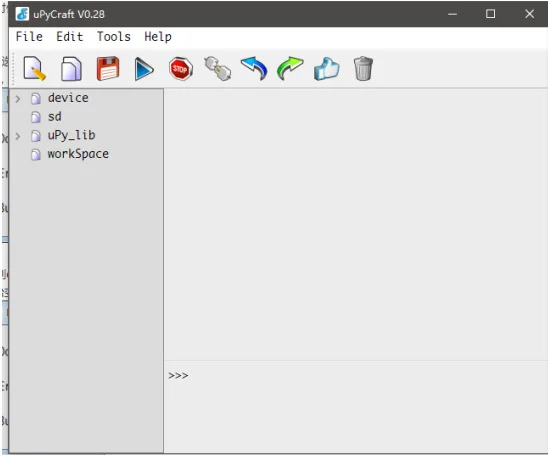Create a new file with the New icon

(x=35, y=69)
